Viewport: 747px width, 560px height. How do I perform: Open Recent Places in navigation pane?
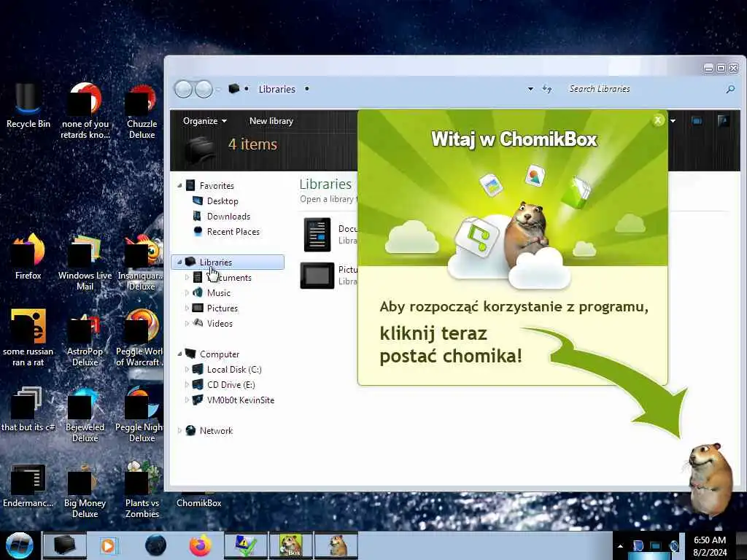coord(233,231)
